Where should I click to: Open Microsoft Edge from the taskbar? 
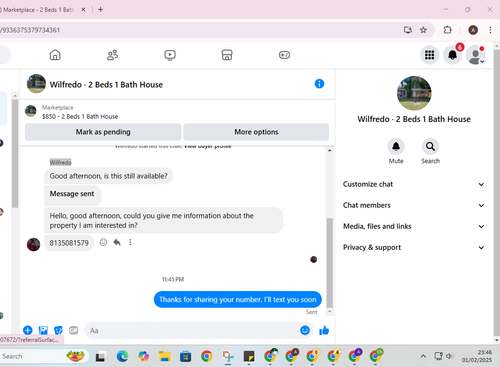coord(122,356)
